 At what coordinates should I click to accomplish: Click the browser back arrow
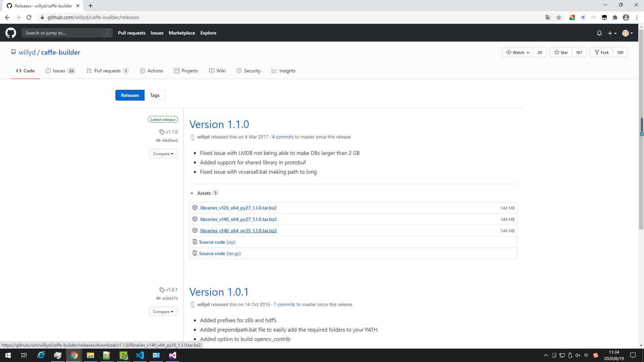pos(7,17)
